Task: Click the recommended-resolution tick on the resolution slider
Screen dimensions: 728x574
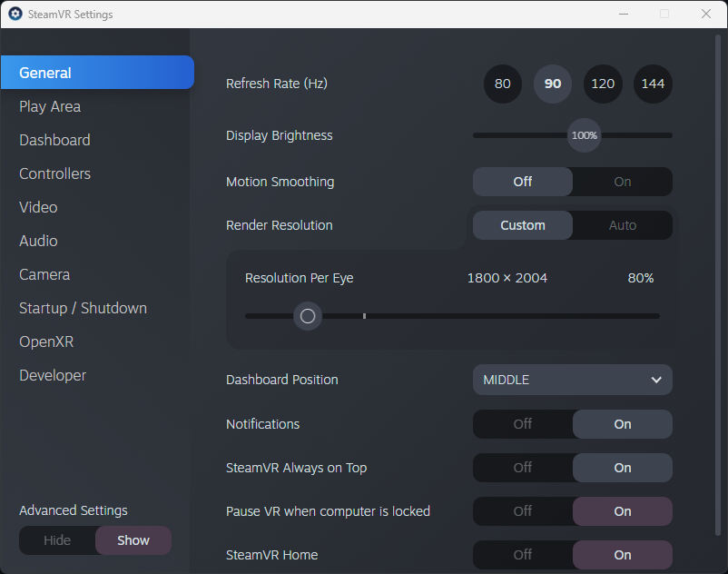Action: click(365, 316)
